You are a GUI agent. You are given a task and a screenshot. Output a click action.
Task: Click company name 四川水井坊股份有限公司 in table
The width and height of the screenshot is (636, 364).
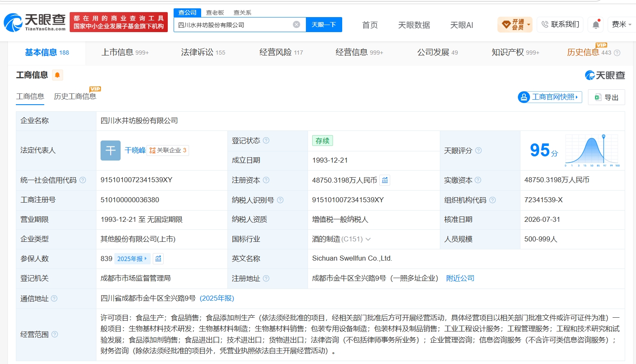[x=139, y=121]
